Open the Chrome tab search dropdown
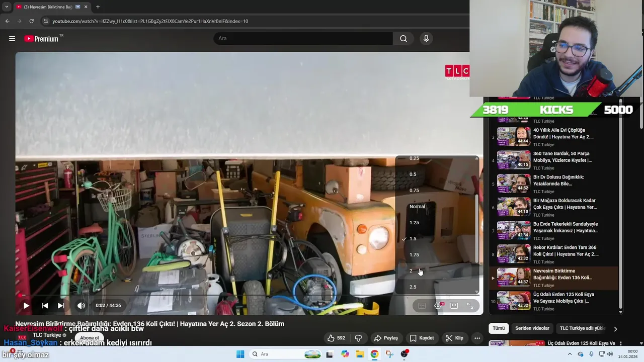The image size is (644, 362). [6, 7]
